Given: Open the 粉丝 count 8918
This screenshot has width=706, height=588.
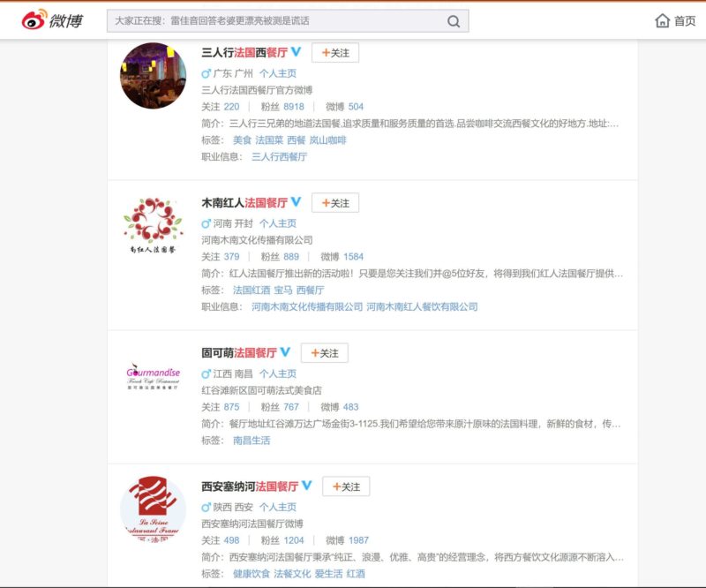Looking at the screenshot, I should coord(294,107).
